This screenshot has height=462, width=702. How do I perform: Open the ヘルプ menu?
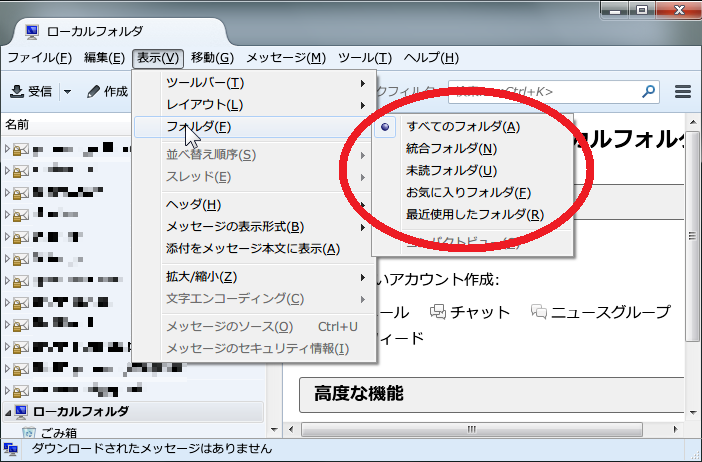pyautogui.click(x=430, y=58)
